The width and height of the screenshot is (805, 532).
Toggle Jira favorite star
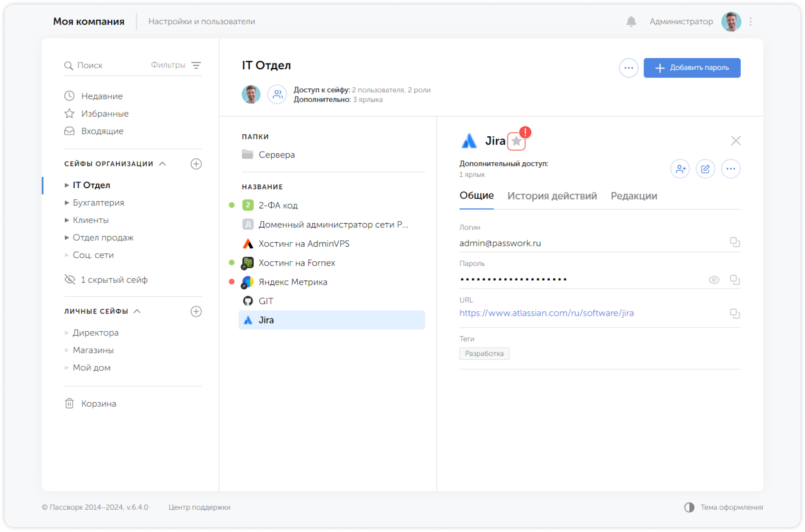(x=516, y=141)
